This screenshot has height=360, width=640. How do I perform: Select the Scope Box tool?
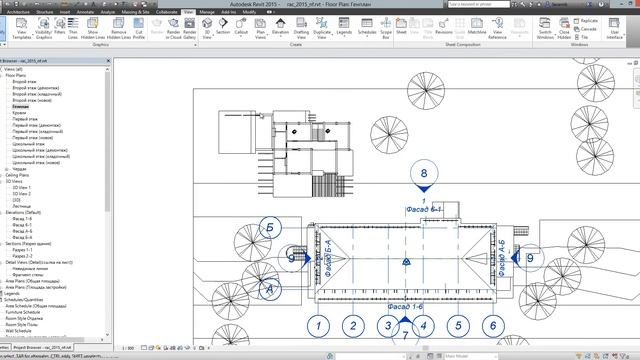pos(386,29)
